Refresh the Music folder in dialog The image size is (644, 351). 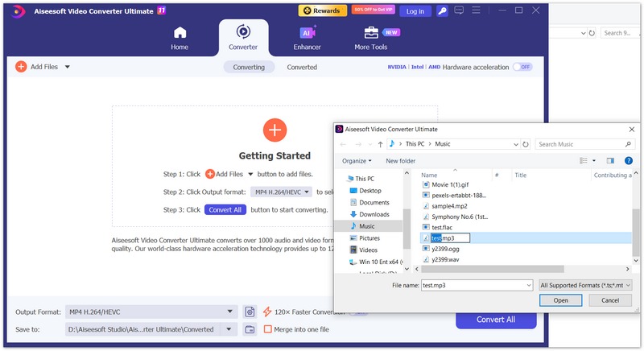[x=526, y=144]
